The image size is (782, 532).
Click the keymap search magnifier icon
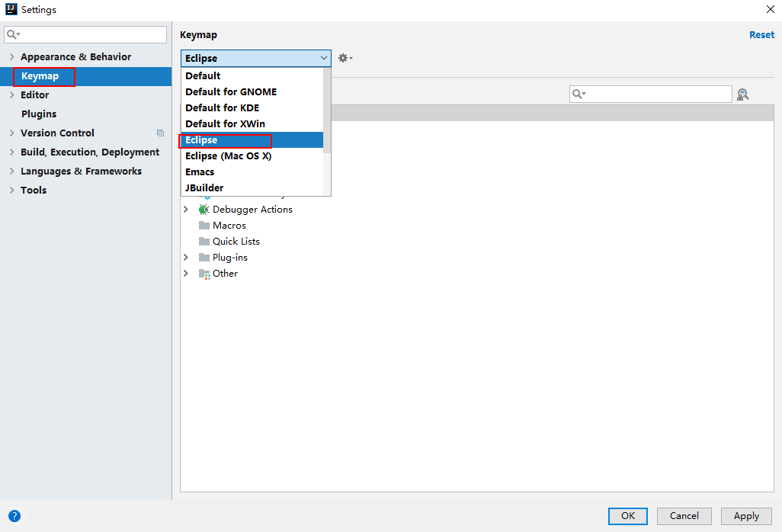tap(578, 94)
